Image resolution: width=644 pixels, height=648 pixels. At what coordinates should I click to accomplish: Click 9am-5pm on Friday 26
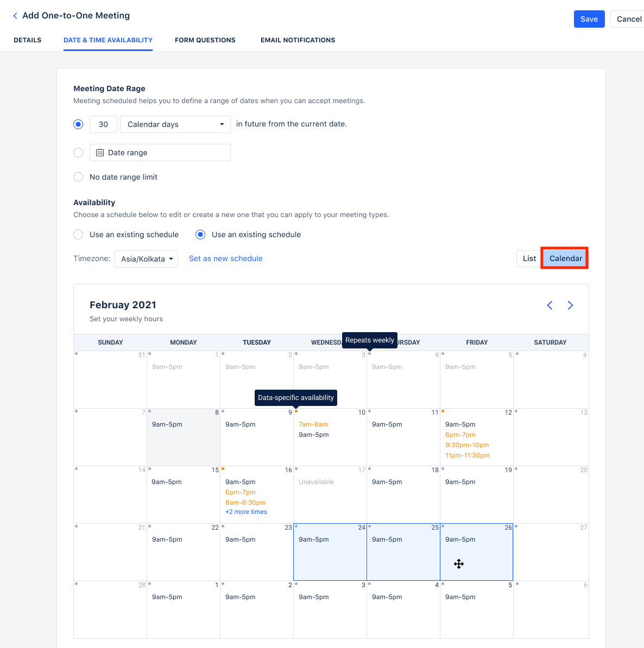460,539
